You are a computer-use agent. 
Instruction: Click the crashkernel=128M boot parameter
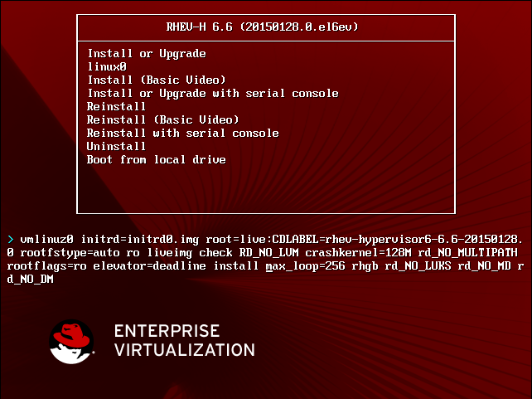(x=358, y=253)
